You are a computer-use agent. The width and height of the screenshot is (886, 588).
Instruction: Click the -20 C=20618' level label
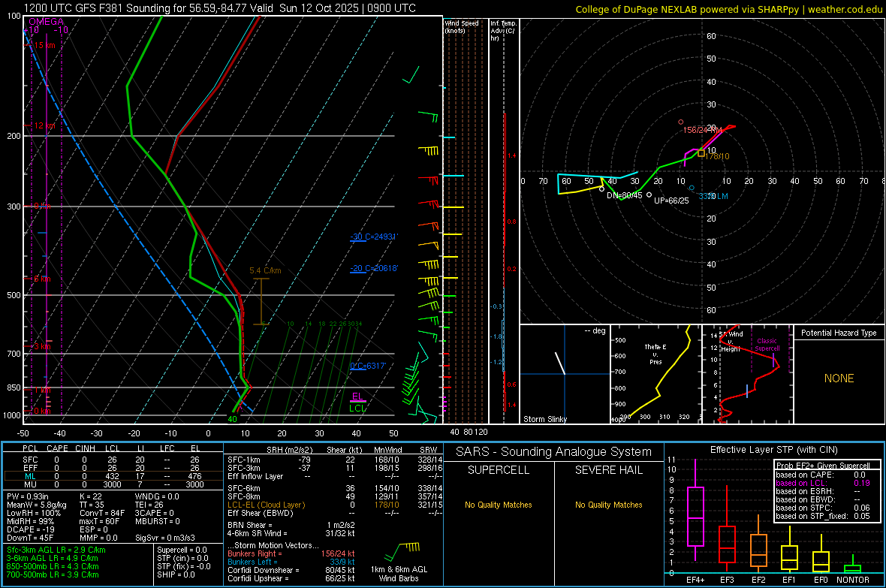[x=374, y=268]
